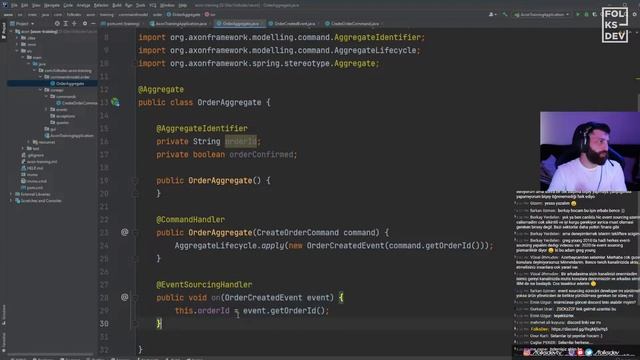Click the orderConfirmed field name on line 17
This screenshot has height=360, width=640.
(x=261, y=154)
